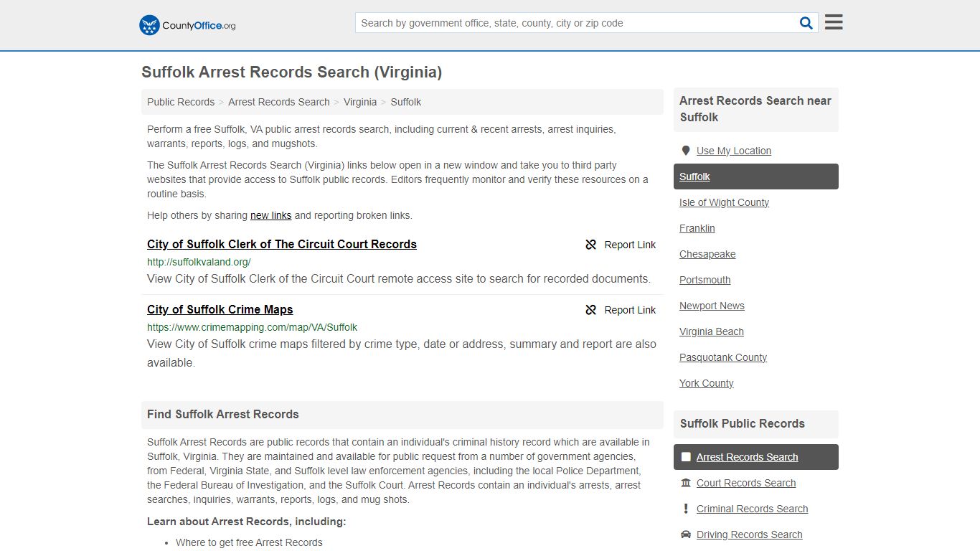Click the 'Find Suffolk Arrest Records' heading

[x=223, y=414]
